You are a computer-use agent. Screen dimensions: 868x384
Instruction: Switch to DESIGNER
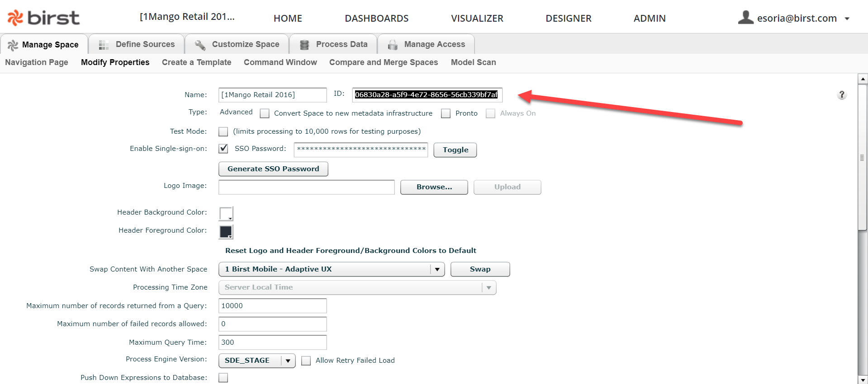(569, 19)
